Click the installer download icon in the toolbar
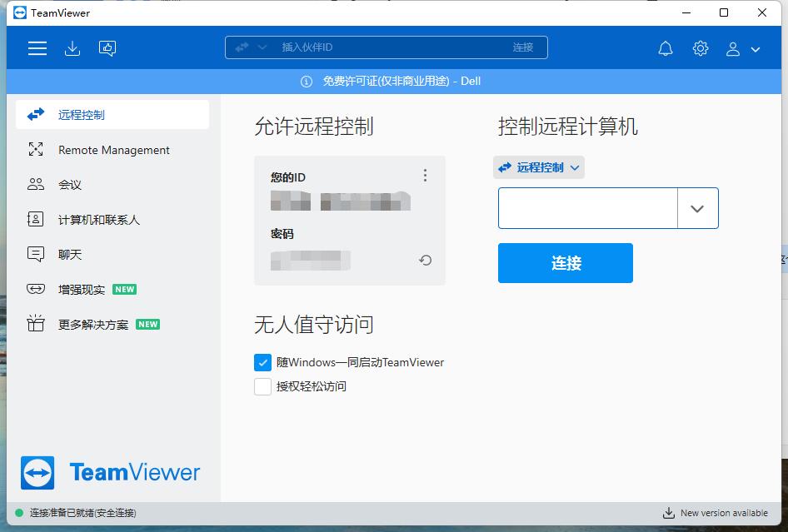Screen dimensions: 788x532 (72, 48)
